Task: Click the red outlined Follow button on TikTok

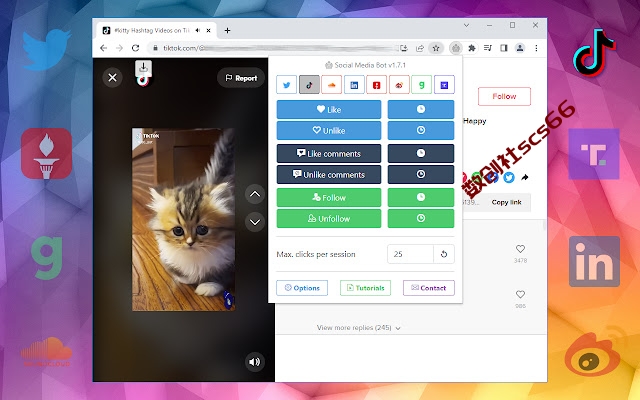Action: click(x=504, y=96)
